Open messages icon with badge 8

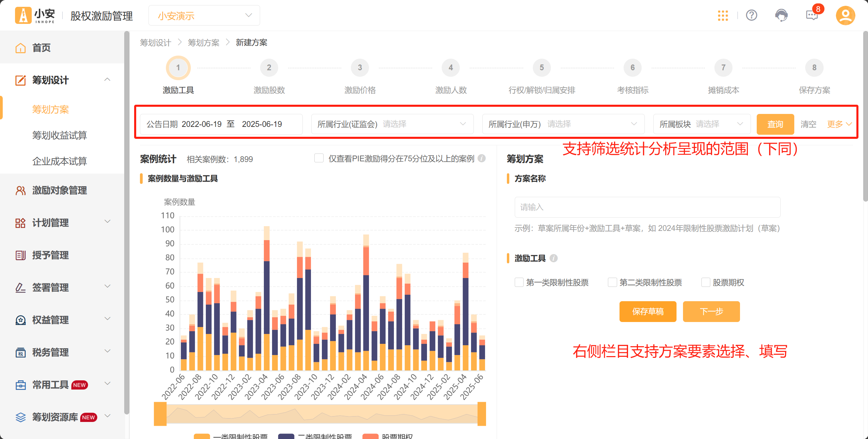pos(812,15)
